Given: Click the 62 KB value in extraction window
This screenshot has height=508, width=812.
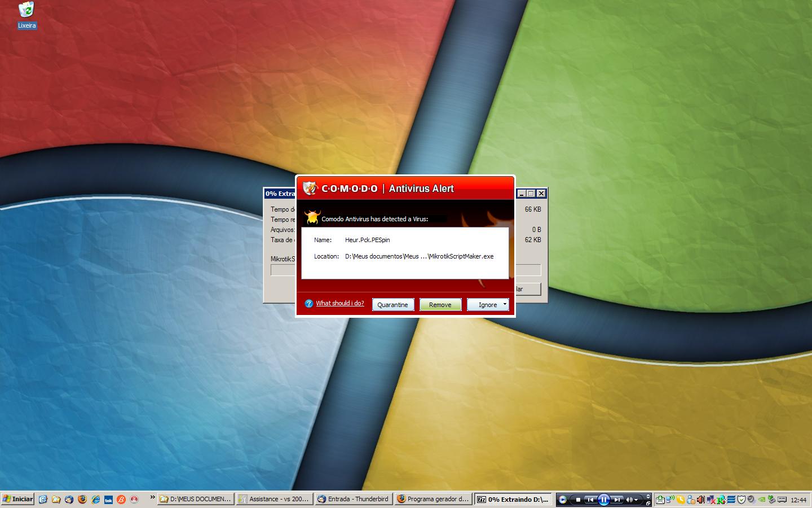Looking at the screenshot, I should point(533,240).
